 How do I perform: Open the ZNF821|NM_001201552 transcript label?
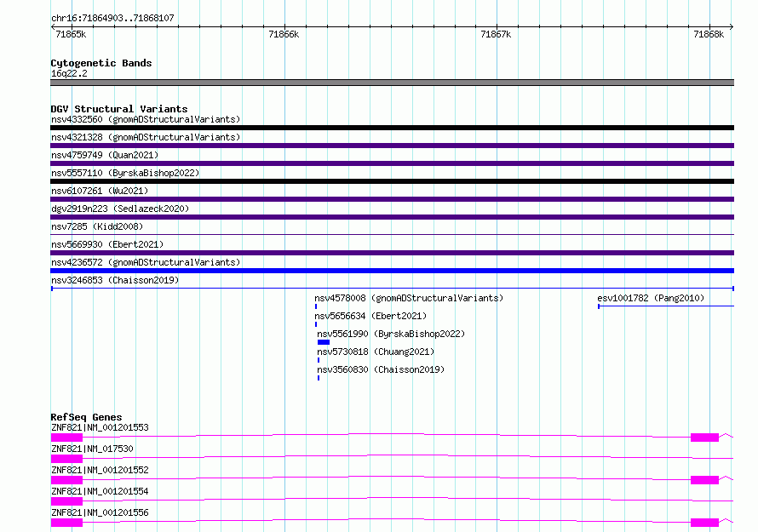click(100, 470)
